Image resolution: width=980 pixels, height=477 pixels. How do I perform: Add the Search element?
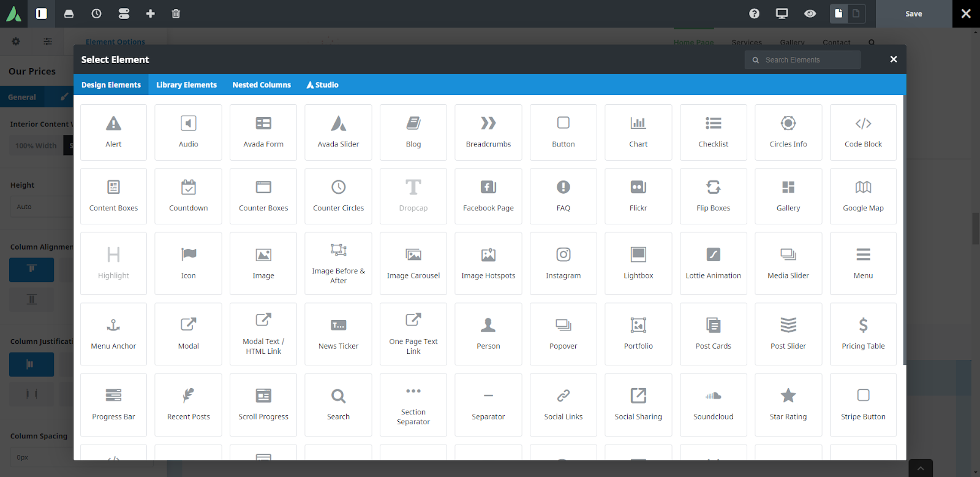(338, 405)
